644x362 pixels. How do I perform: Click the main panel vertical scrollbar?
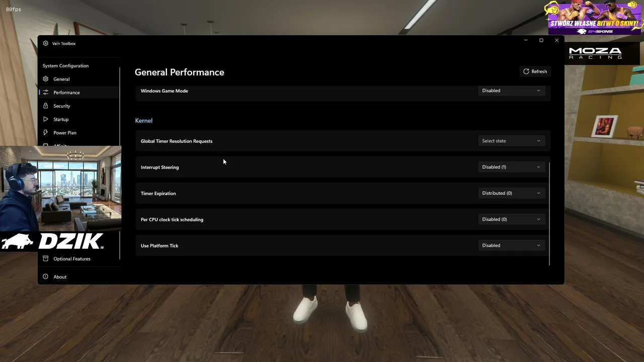click(x=549, y=214)
